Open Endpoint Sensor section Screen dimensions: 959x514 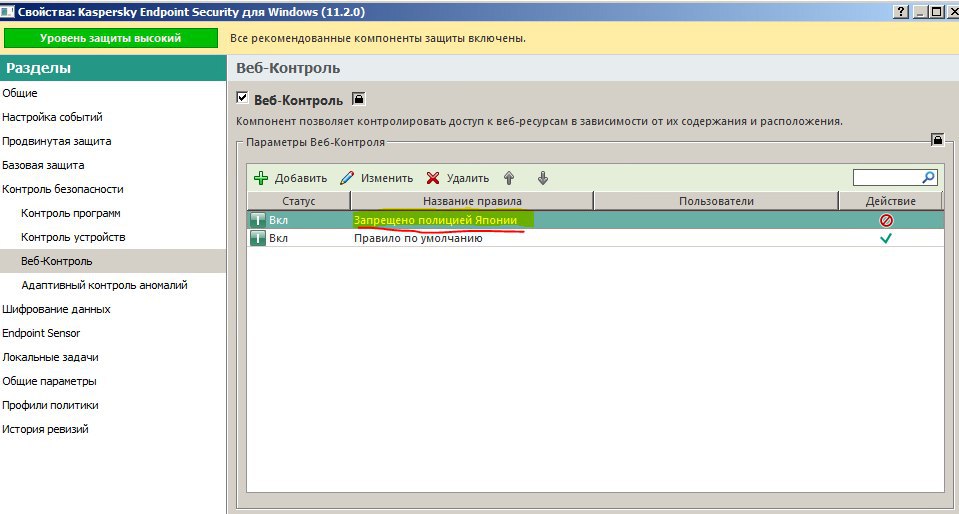pos(41,333)
